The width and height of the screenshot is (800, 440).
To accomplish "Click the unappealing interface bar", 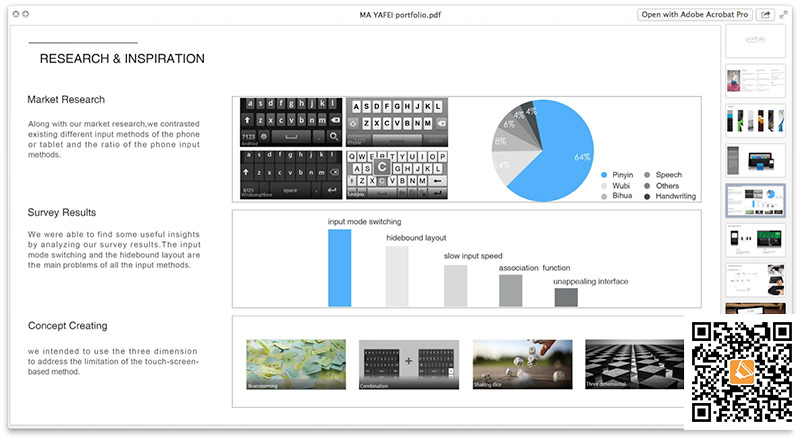I will (x=566, y=298).
